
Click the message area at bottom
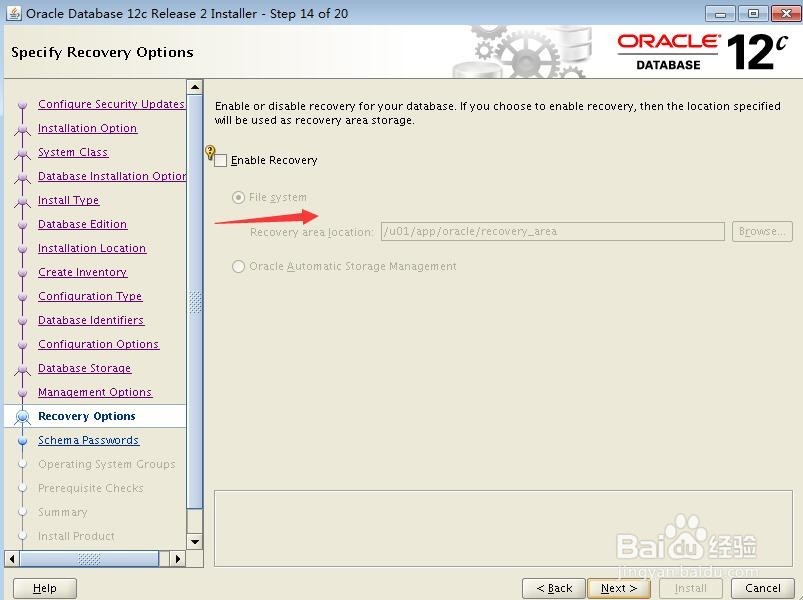tap(503, 528)
